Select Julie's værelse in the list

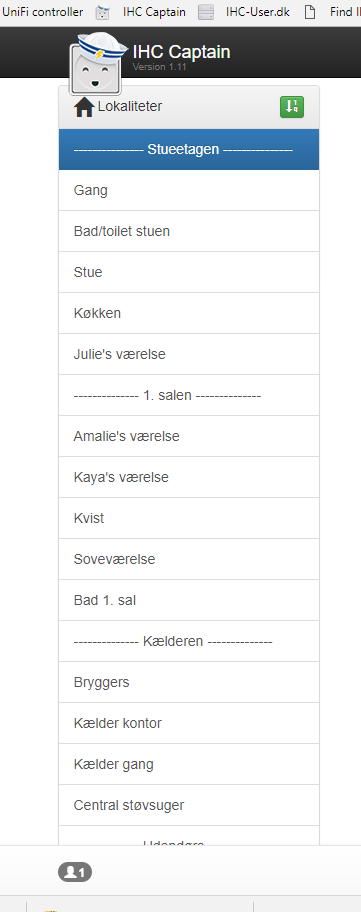[189, 354]
